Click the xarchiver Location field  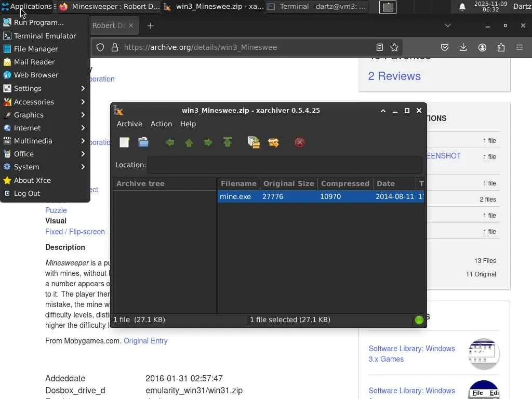click(285, 165)
